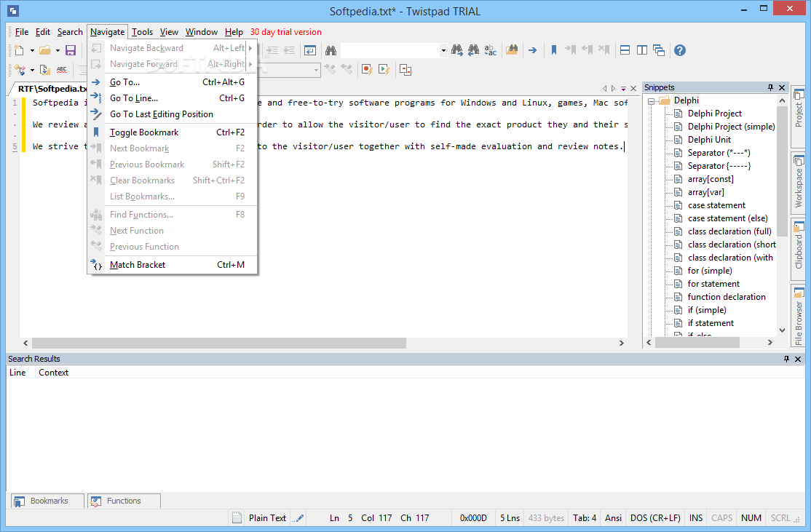Open the File menu
The width and height of the screenshot is (811, 532).
coord(22,32)
